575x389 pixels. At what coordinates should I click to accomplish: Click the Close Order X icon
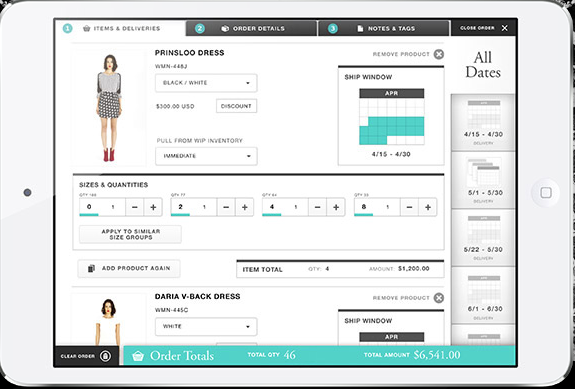[505, 28]
